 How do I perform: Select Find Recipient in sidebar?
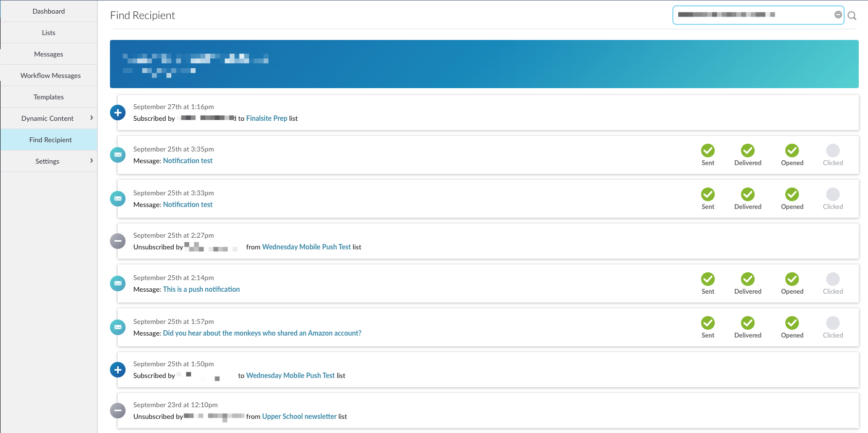[49, 140]
